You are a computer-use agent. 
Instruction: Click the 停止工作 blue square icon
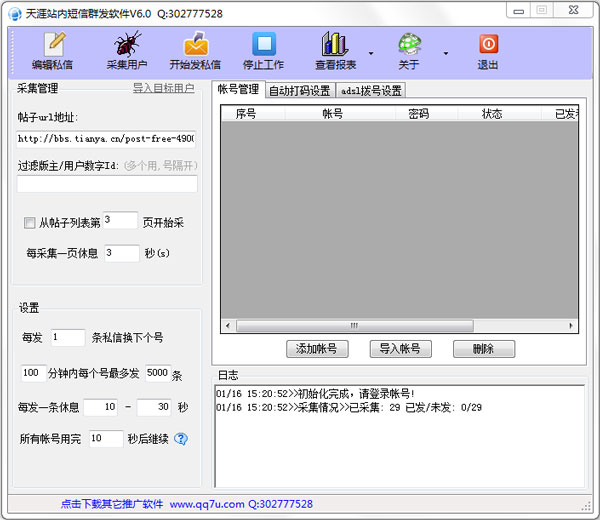click(263, 44)
